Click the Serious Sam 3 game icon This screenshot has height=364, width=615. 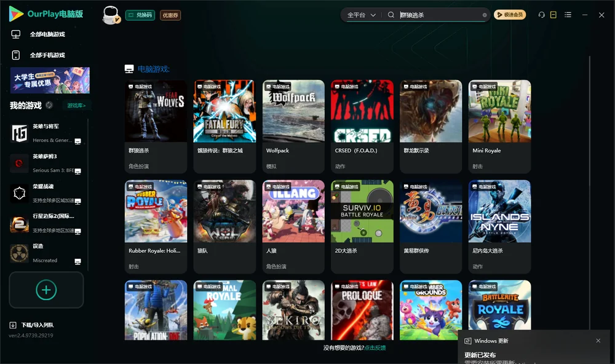19,163
